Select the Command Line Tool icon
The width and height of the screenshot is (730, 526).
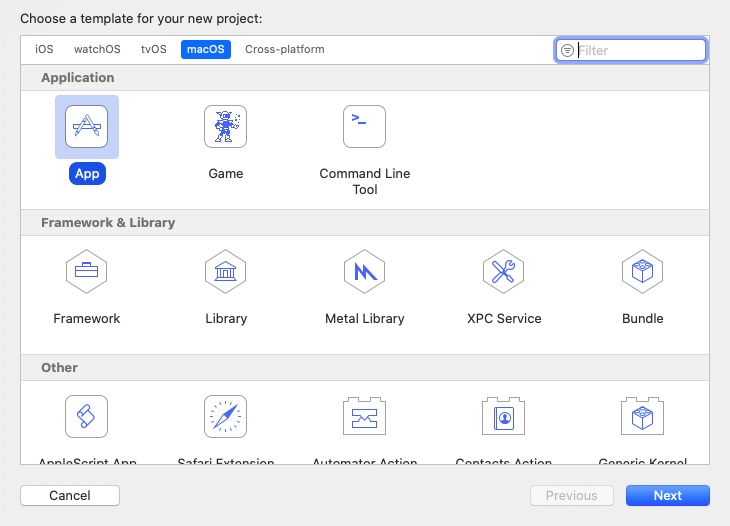(364, 127)
